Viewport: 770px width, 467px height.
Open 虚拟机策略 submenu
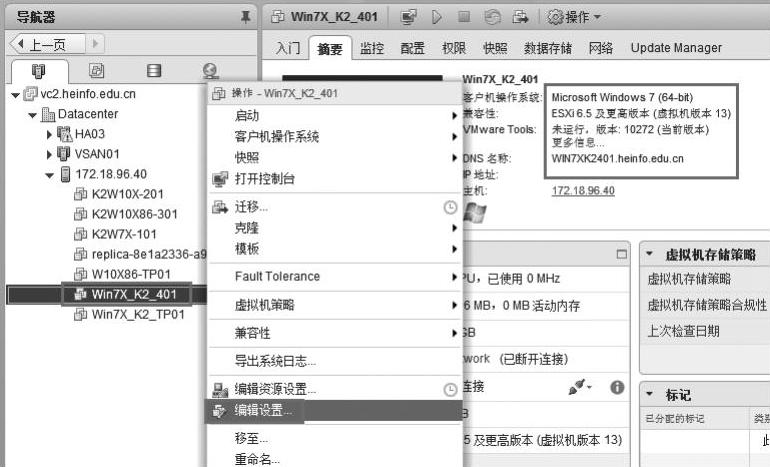(x=334, y=305)
